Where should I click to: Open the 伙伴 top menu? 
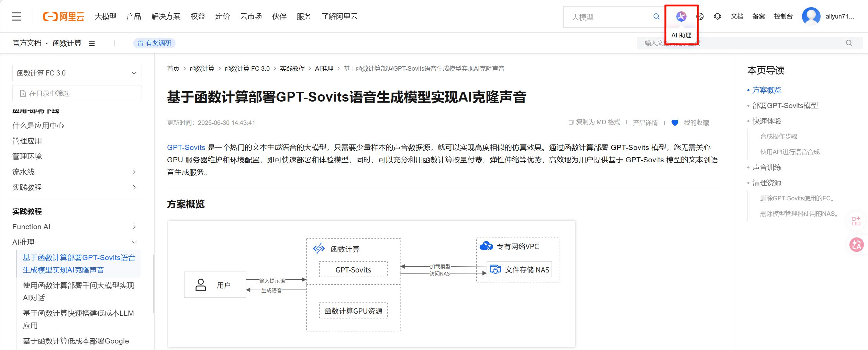279,16
